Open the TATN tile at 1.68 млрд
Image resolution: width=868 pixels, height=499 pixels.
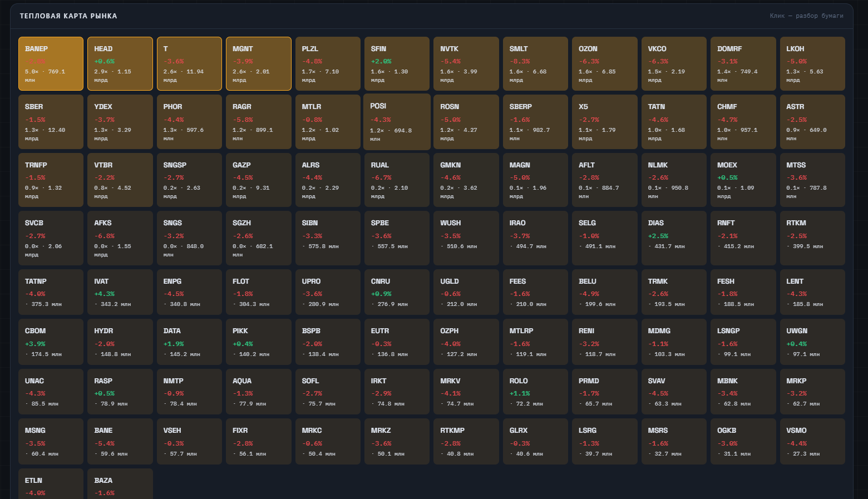pos(674,122)
